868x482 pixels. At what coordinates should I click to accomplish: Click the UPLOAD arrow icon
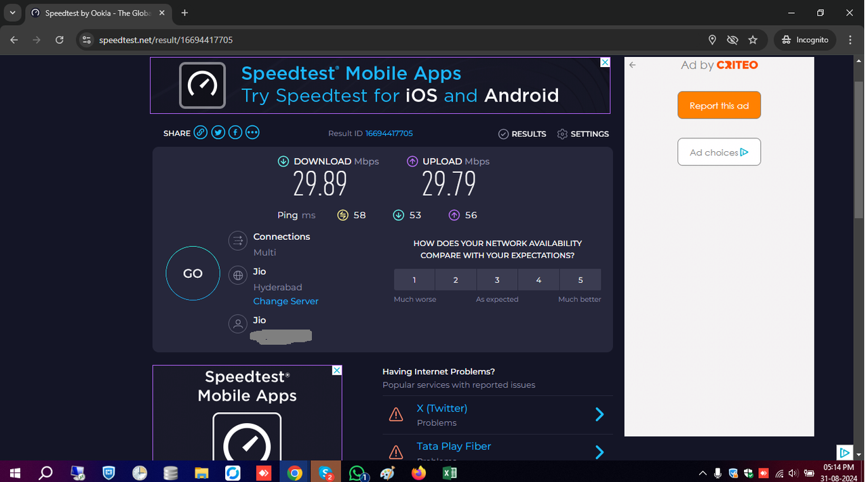pyautogui.click(x=412, y=161)
